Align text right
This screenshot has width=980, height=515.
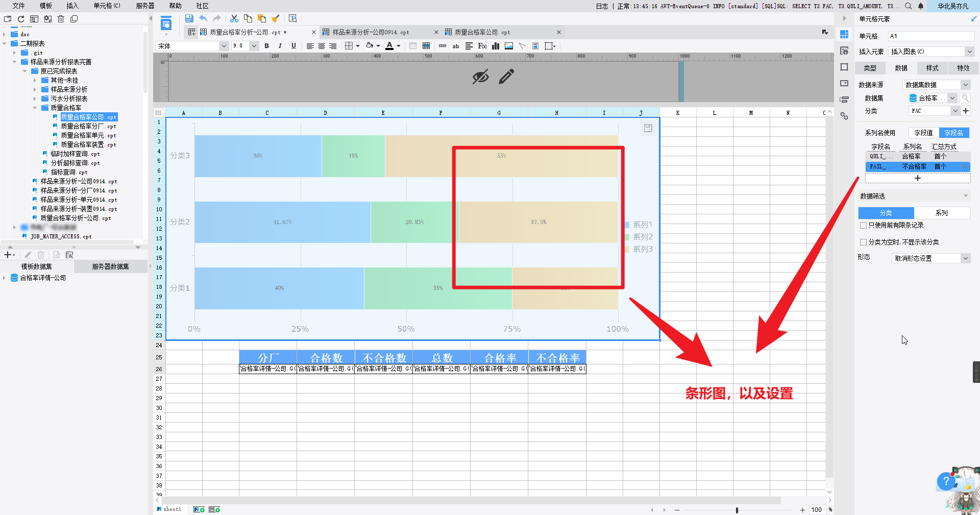333,46
